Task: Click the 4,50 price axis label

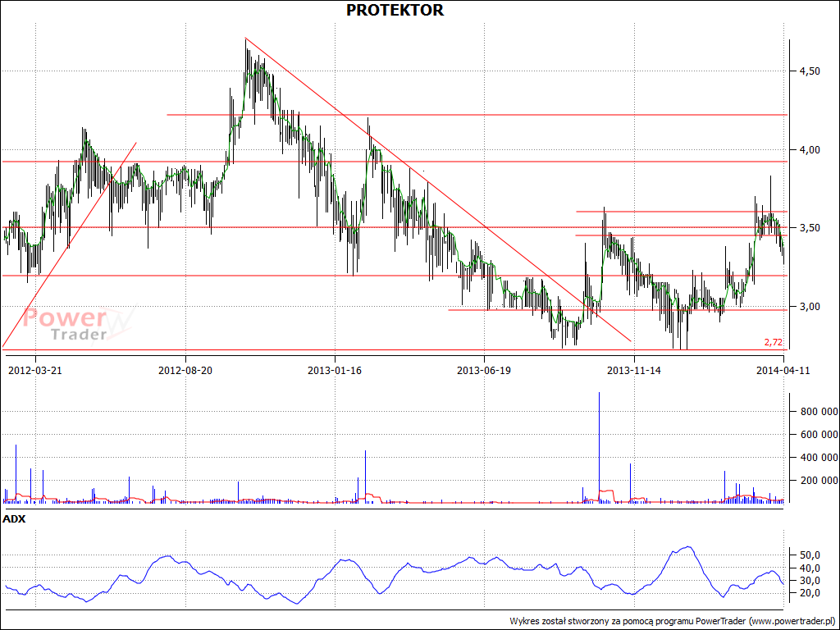Action: tap(809, 71)
